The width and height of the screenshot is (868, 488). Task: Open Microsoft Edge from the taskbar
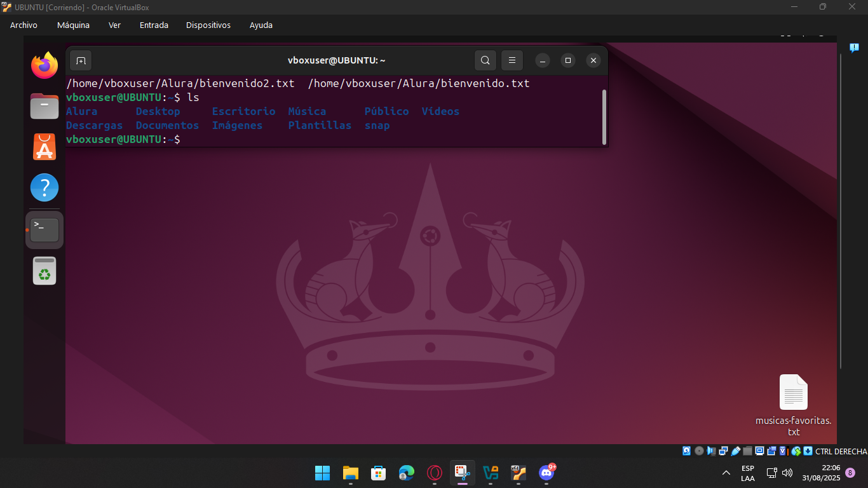point(407,473)
